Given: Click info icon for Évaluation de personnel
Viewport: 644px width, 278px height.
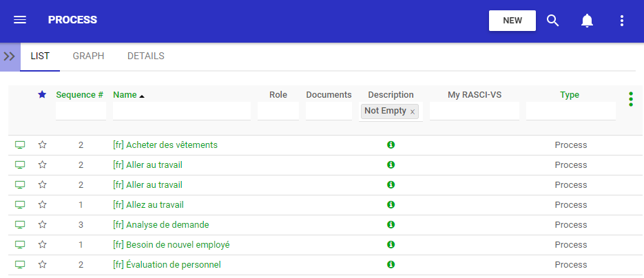Looking at the screenshot, I should click(x=391, y=265).
